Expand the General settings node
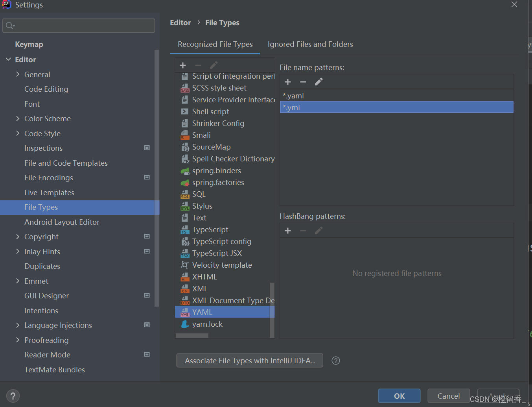532x407 pixels. (18, 74)
